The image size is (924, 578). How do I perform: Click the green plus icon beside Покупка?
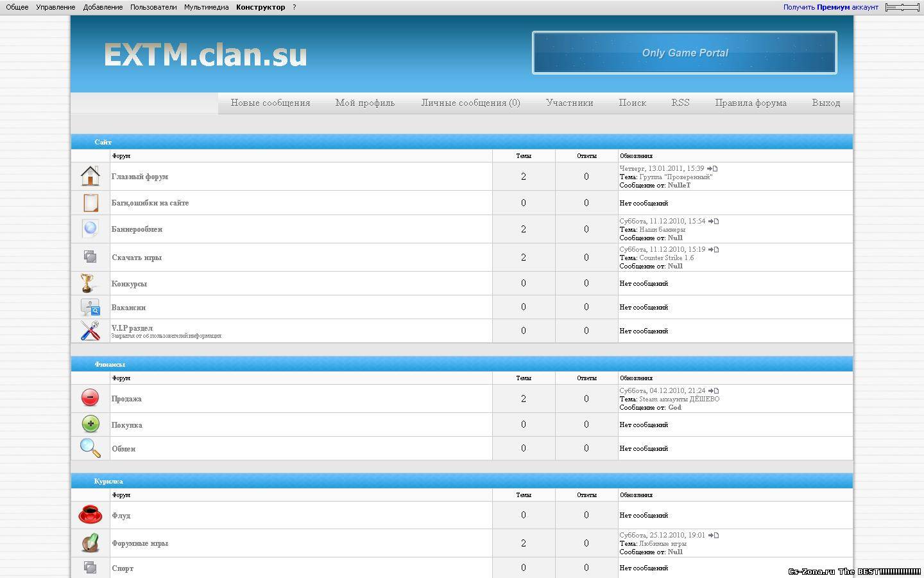[x=90, y=424]
